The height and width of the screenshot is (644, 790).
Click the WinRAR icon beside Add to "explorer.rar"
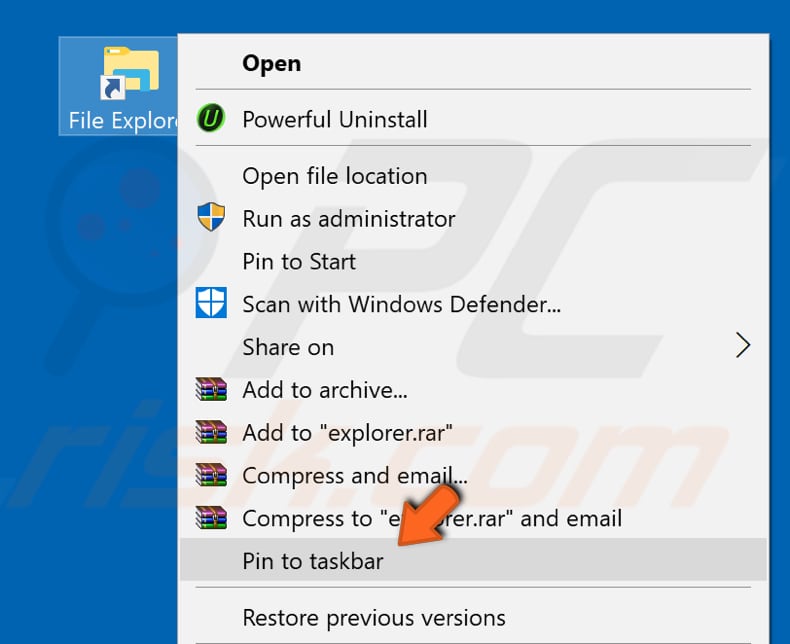211,432
